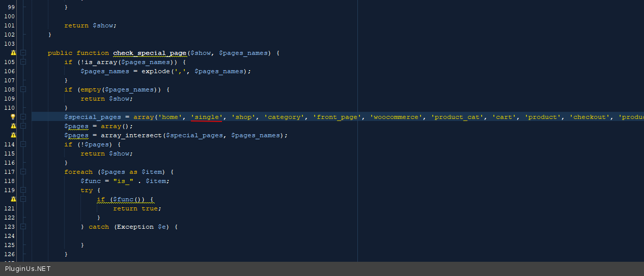Click the PluginUs.NET label in bottom bar
Viewport: 644px width, 276px height.
click(28, 269)
